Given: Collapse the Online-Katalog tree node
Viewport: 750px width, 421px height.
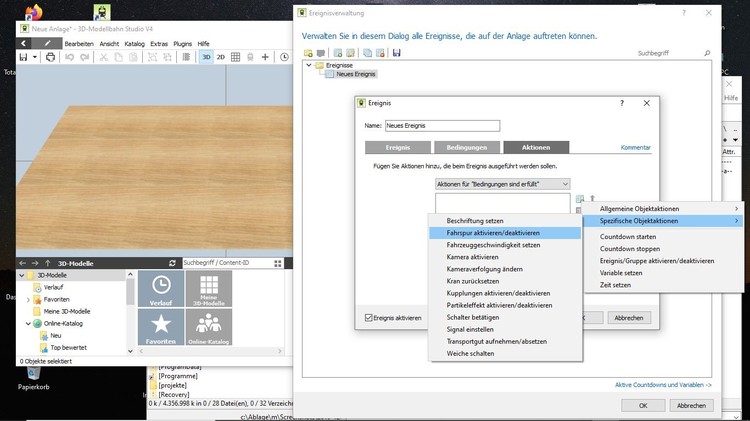Looking at the screenshot, I should click(x=28, y=323).
